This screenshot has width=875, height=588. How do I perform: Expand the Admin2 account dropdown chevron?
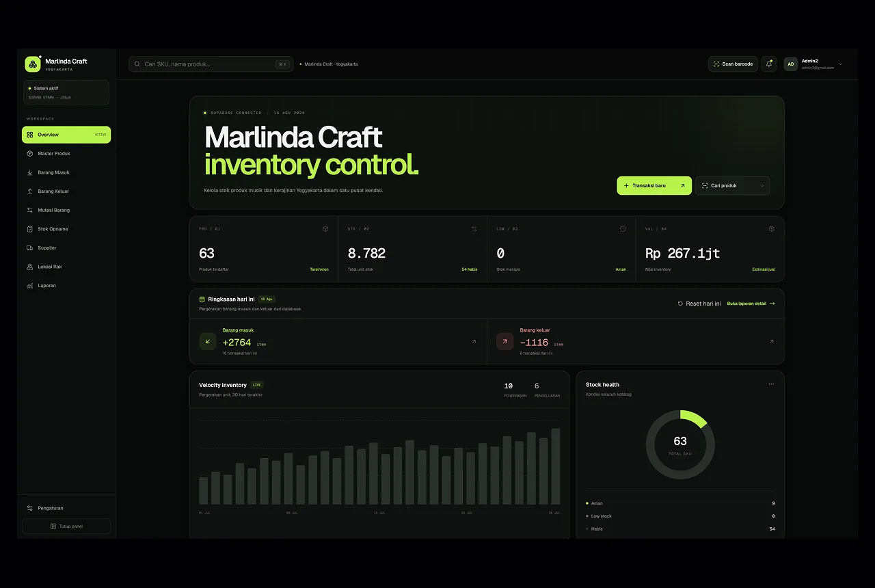(x=840, y=64)
